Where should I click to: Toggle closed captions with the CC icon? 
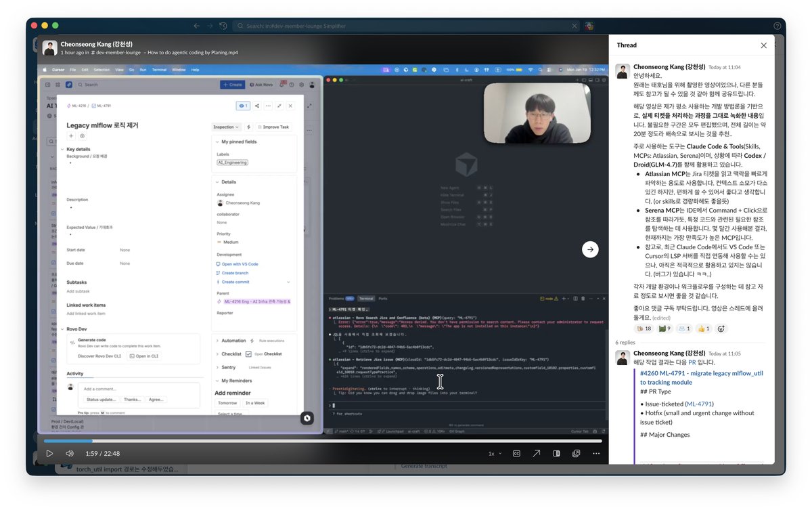tap(516, 454)
